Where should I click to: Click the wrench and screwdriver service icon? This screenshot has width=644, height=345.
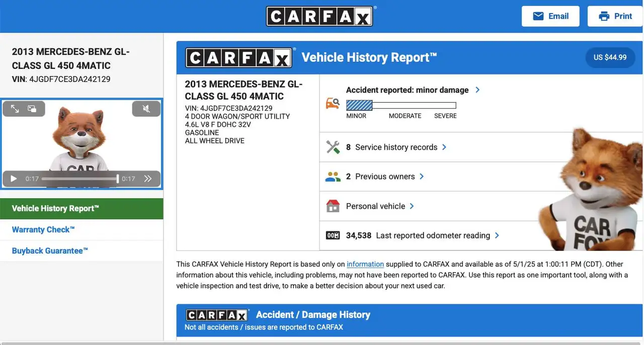pyautogui.click(x=333, y=147)
